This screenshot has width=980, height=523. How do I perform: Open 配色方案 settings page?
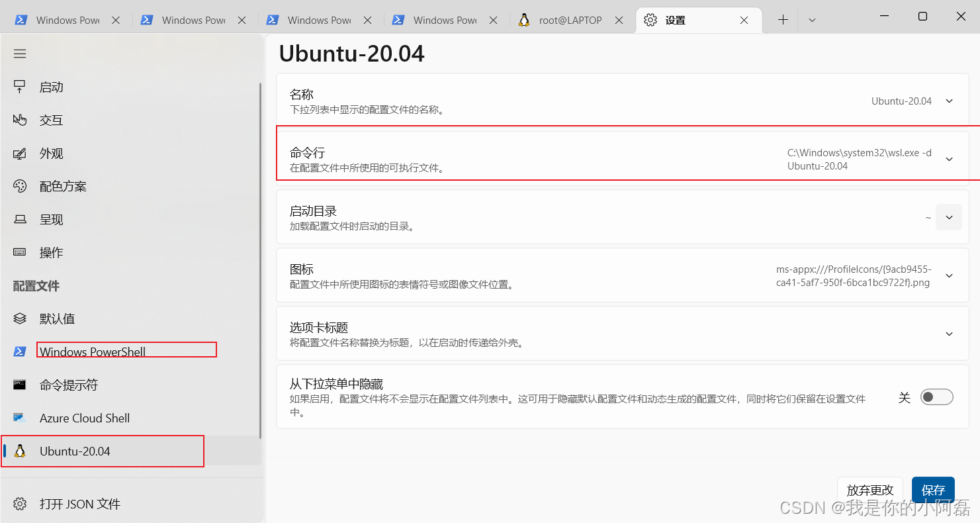click(x=131, y=186)
